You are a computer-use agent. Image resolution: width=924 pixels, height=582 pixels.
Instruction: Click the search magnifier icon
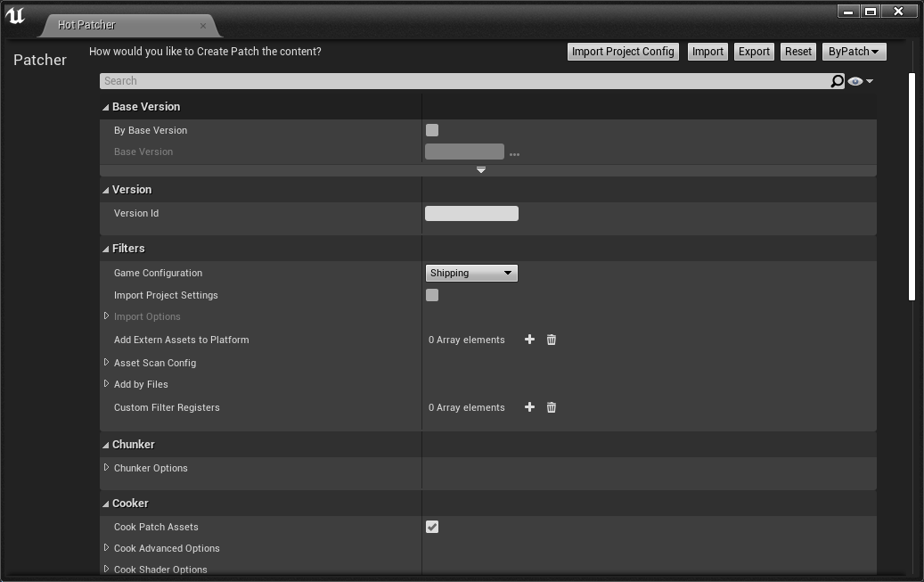pos(837,81)
